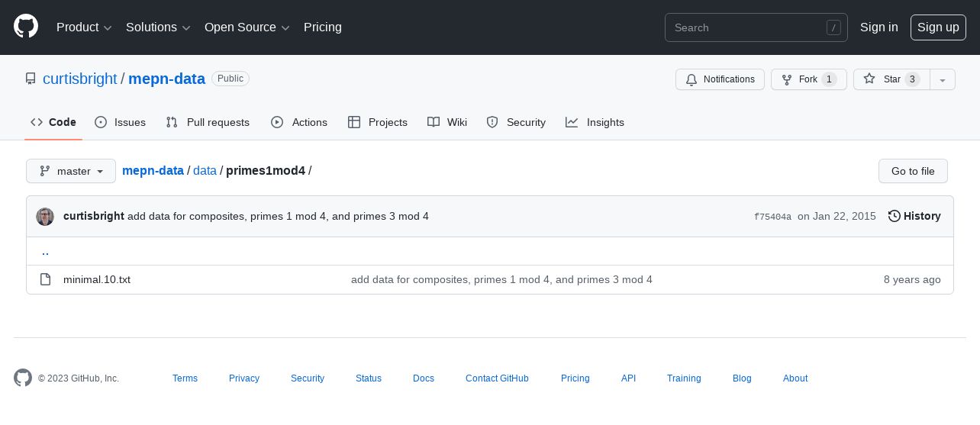Expand the Solutions menu

[158, 27]
